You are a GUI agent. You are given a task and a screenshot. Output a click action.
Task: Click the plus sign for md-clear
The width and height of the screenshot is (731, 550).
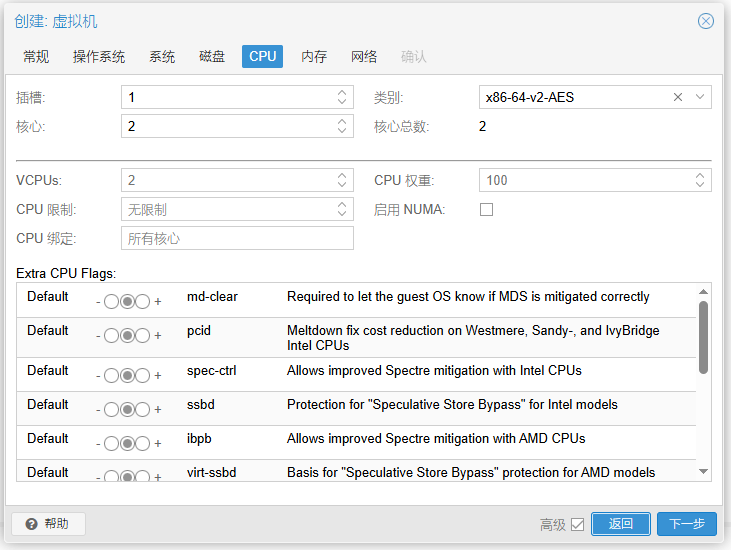[158, 302]
